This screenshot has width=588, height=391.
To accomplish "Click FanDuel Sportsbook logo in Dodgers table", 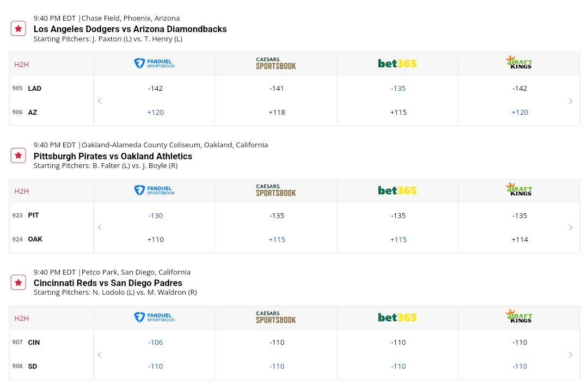I will click(155, 63).
